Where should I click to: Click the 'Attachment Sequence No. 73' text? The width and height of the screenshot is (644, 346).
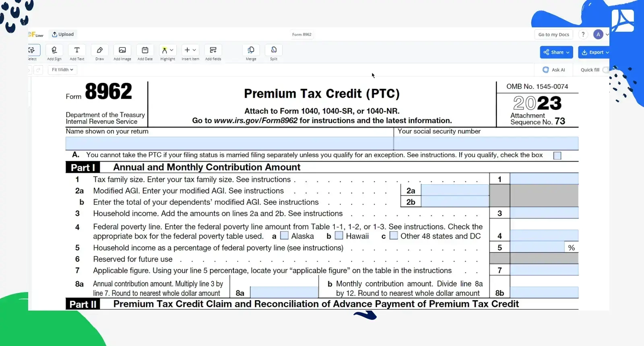click(538, 119)
